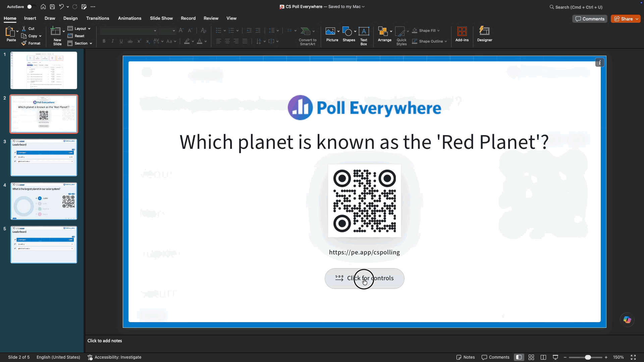644x362 pixels.
Task: Toggle Notes pane in status bar
Action: (466, 357)
